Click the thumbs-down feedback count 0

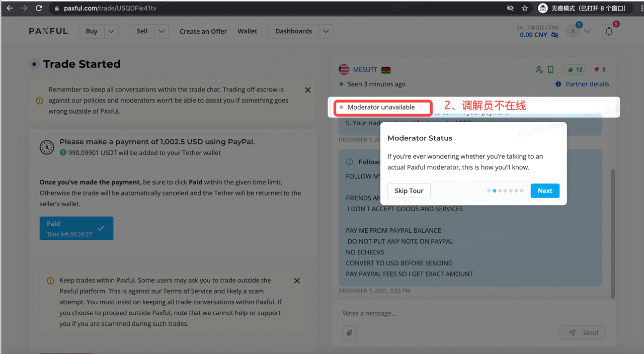[x=600, y=70]
